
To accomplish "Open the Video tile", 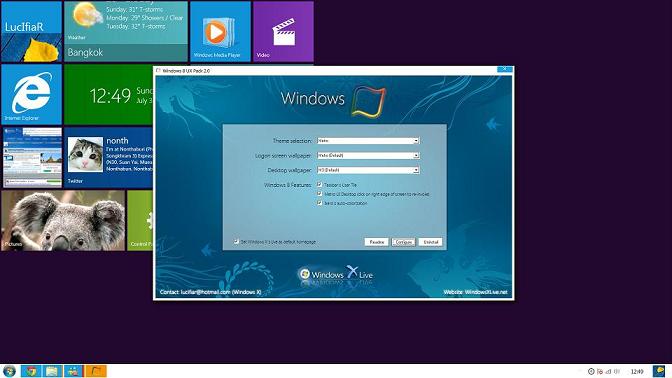I will click(x=283, y=32).
